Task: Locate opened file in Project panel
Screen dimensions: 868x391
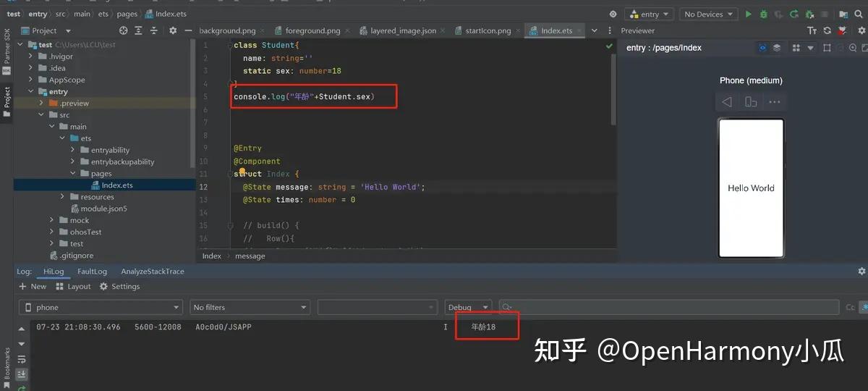Action: tap(123, 30)
